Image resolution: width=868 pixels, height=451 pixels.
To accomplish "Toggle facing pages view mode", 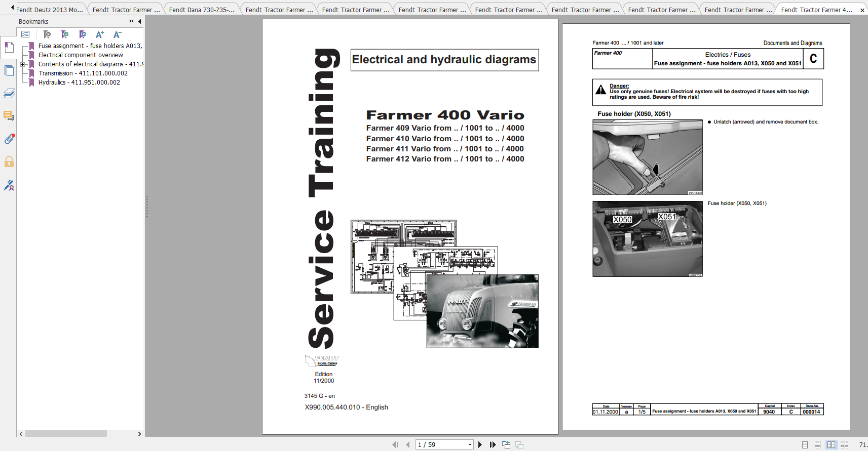I will (831, 445).
